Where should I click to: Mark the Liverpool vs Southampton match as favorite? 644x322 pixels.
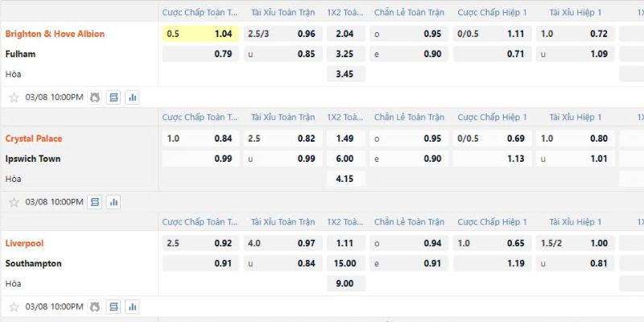click(x=14, y=307)
